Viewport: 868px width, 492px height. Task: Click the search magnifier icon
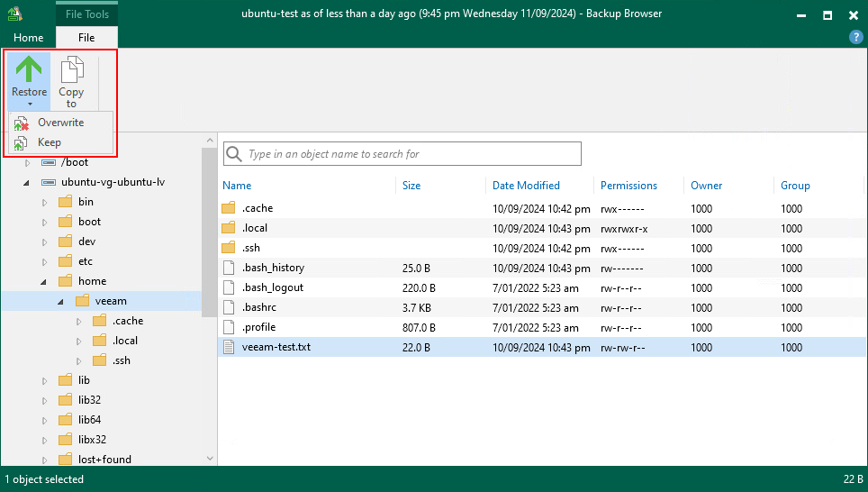click(x=234, y=154)
